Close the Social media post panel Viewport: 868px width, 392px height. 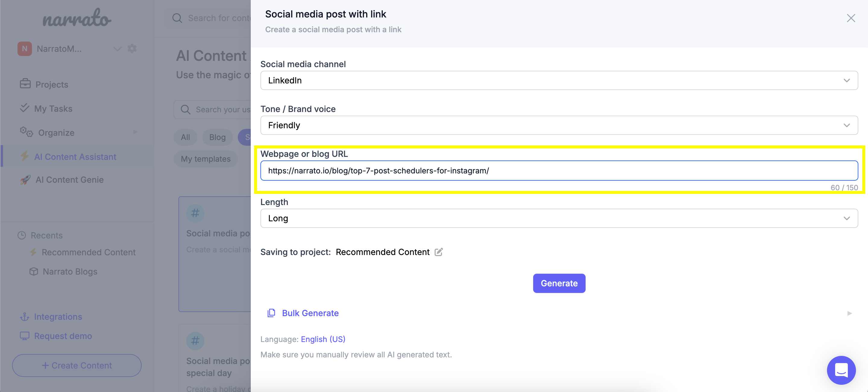click(x=851, y=18)
